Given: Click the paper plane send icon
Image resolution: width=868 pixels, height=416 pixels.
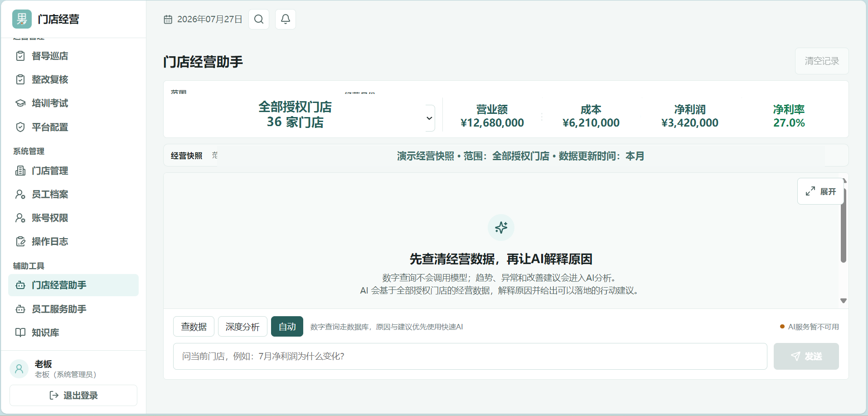Looking at the screenshot, I should coord(795,357).
